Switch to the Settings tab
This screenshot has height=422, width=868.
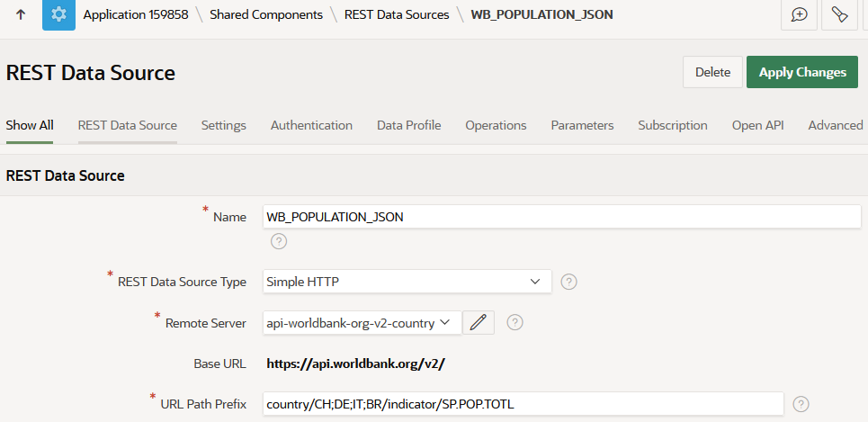click(223, 125)
